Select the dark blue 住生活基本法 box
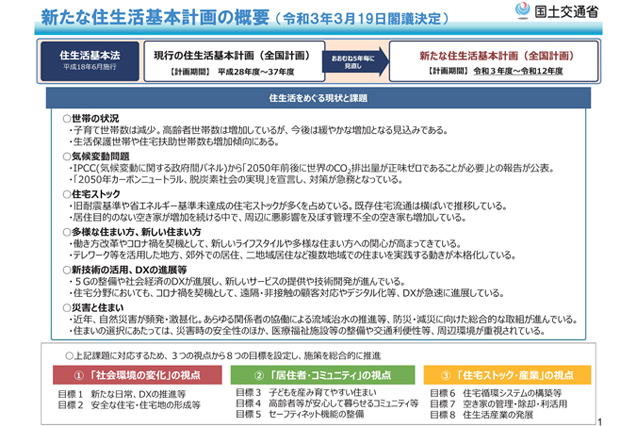 click(90, 61)
